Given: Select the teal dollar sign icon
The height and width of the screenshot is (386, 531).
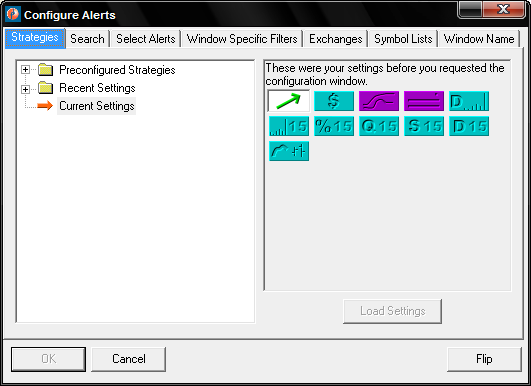Looking at the screenshot, I should pyautogui.click(x=334, y=101).
